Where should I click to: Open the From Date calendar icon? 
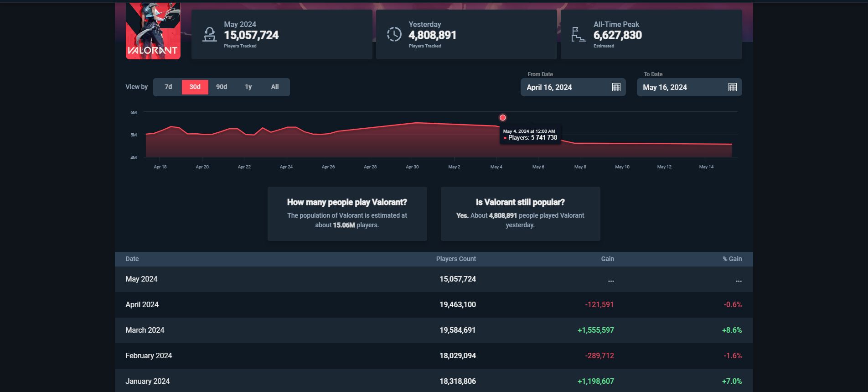pyautogui.click(x=616, y=87)
